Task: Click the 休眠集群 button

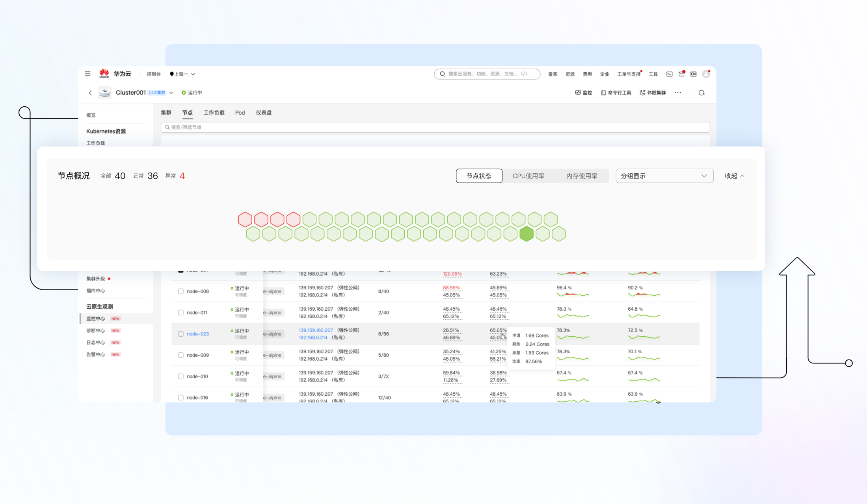Action: (x=653, y=93)
